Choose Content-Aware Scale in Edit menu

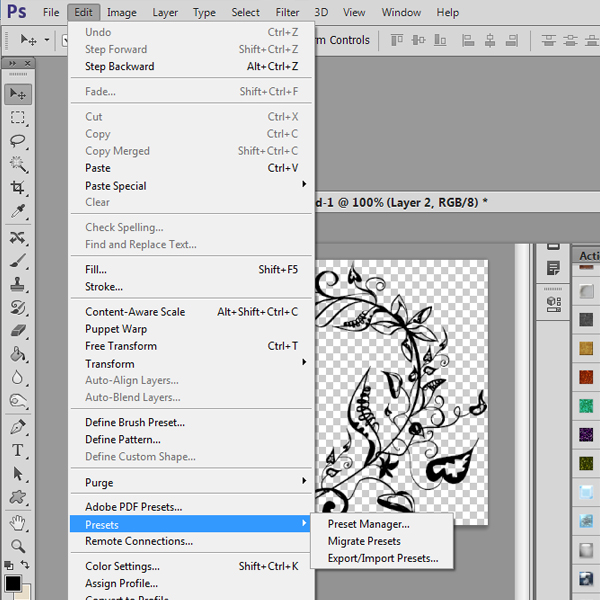191,312
